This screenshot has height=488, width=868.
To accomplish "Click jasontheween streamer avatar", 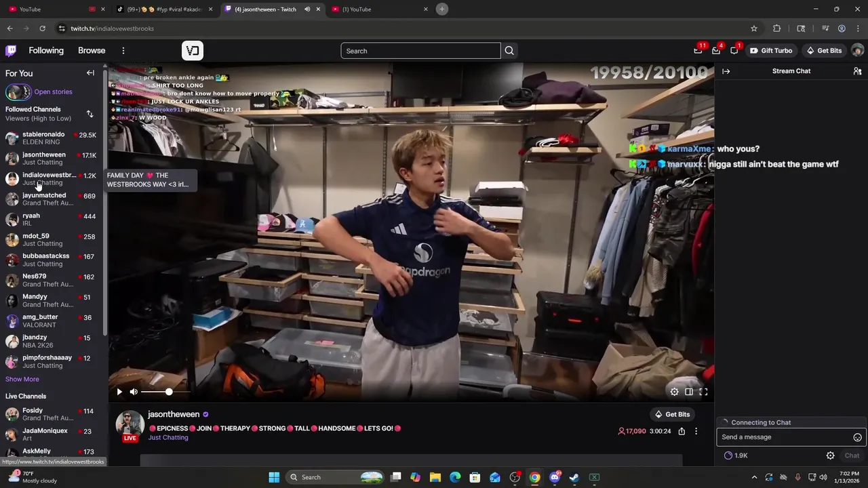I will (130, 424).
